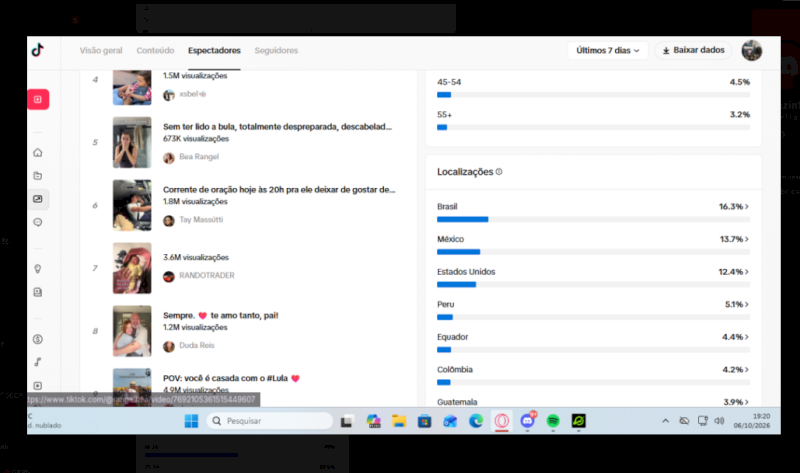Open File Explorer from the taskbar

(x=399, y=421)
